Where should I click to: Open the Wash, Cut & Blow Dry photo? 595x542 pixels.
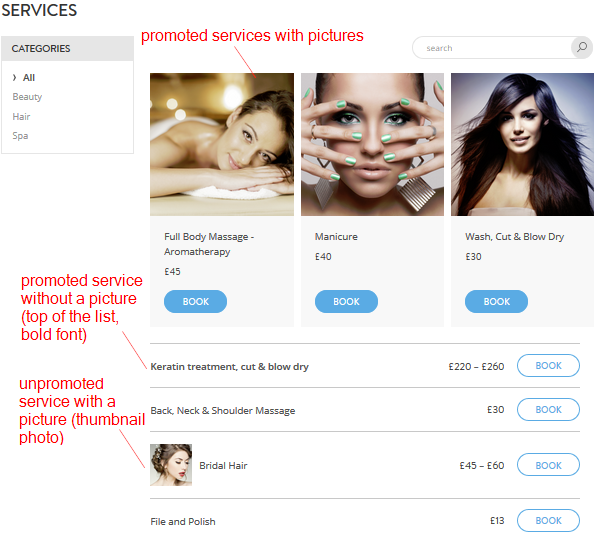[x=522, y=145]
